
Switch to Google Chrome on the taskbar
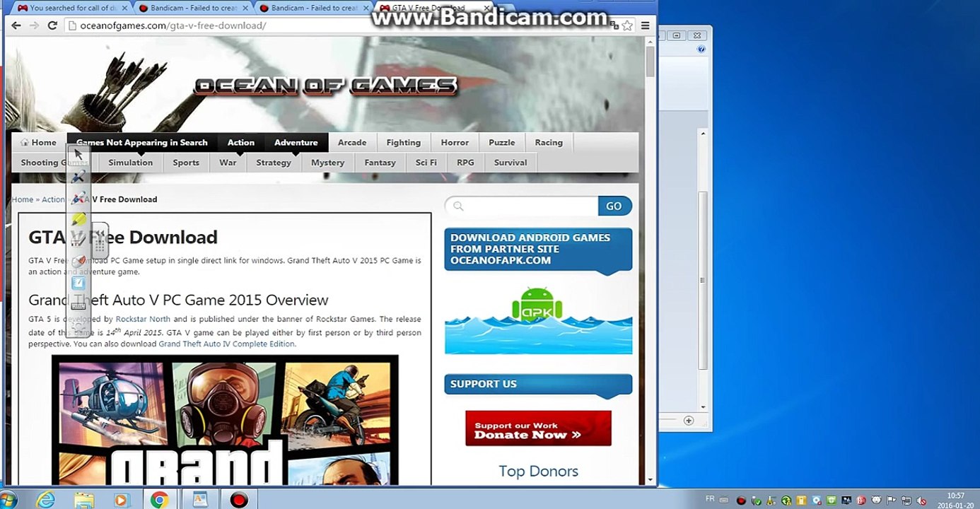click(160, 500)
